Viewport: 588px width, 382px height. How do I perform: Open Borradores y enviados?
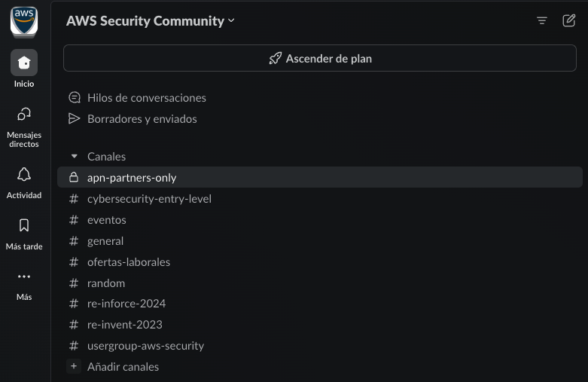[x=142, y=118]
